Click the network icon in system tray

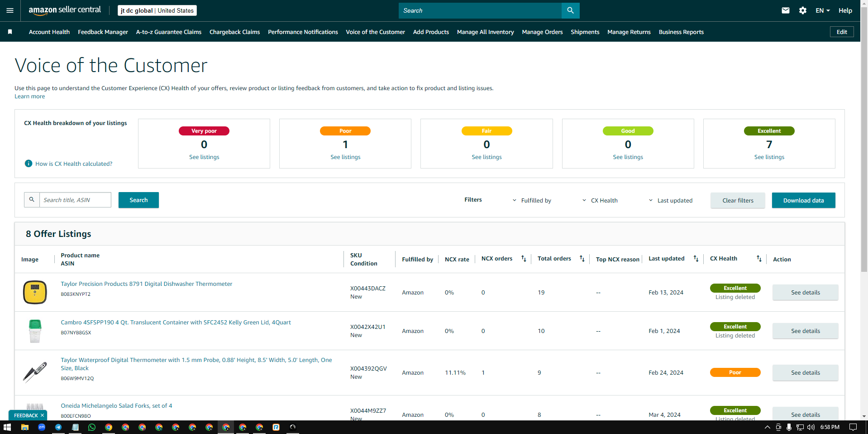(x=800, y=427)
